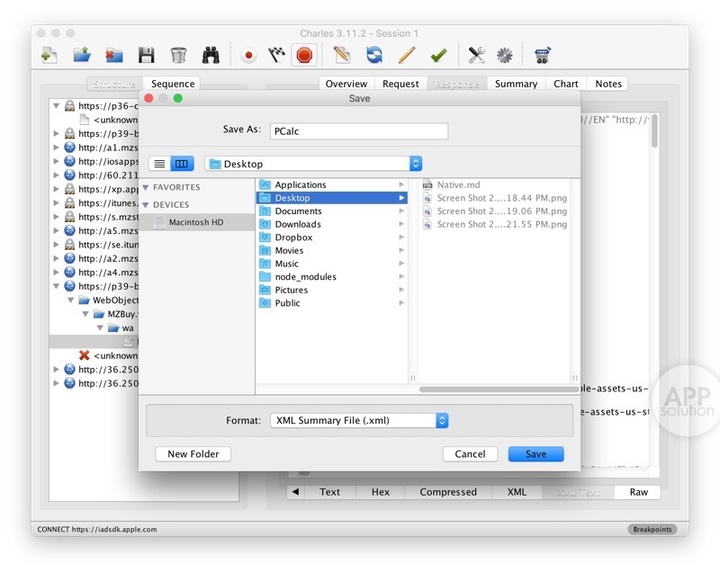
Task: Switch file browser to list view
Action: 159,164
